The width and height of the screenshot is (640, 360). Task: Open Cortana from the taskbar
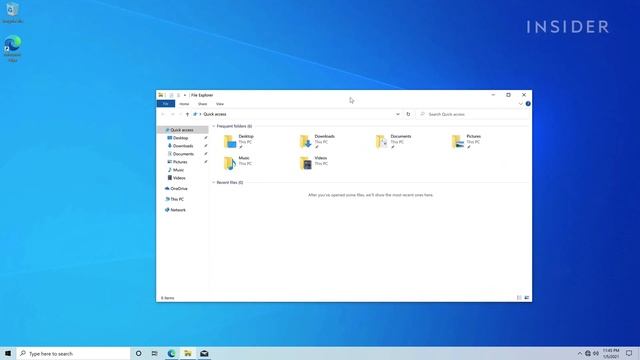point(138,353)
